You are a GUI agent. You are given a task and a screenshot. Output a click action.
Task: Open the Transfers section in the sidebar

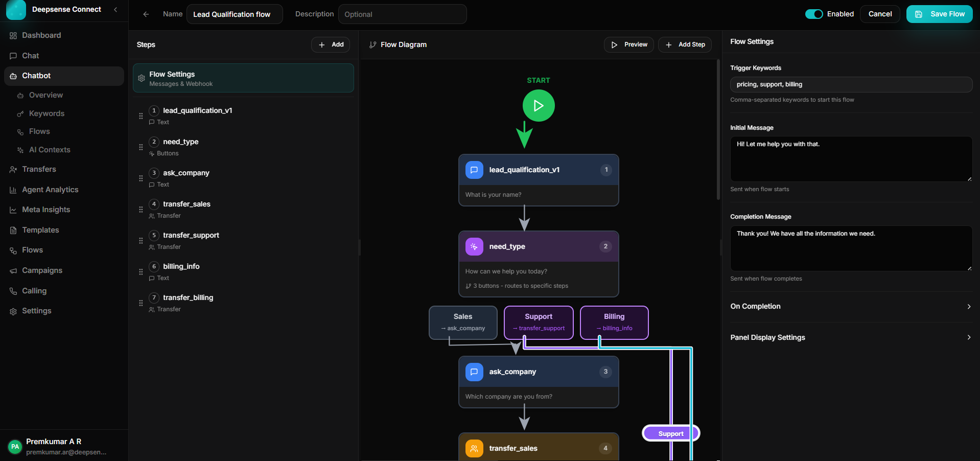point(39,169)
